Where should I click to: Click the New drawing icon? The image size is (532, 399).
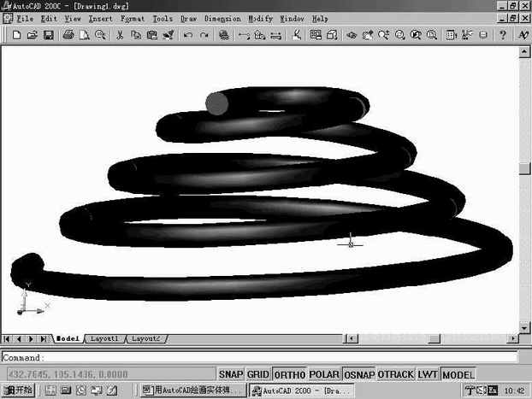[x=16, y=35]
